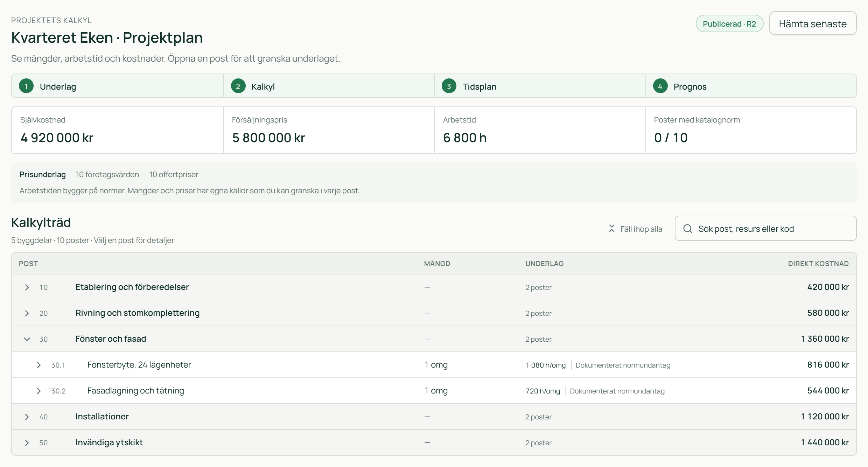Click the 816 000 kr cost cell

[828, 365]
